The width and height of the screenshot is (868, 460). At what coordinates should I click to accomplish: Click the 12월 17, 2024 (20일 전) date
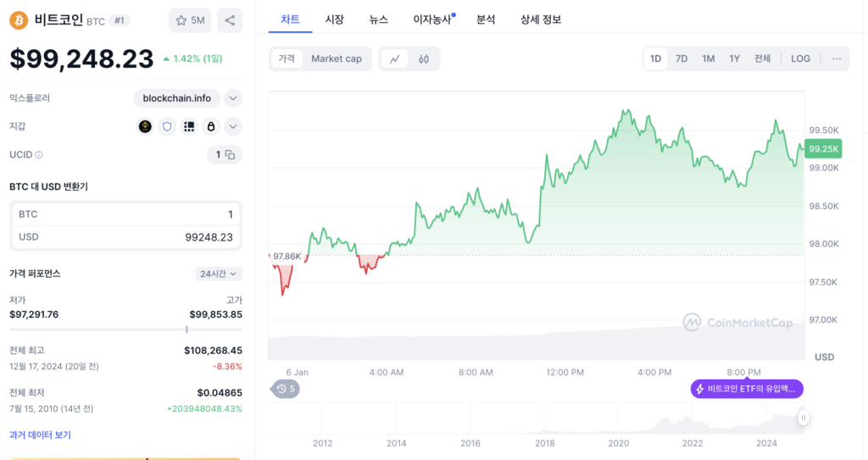coord(54,367)
